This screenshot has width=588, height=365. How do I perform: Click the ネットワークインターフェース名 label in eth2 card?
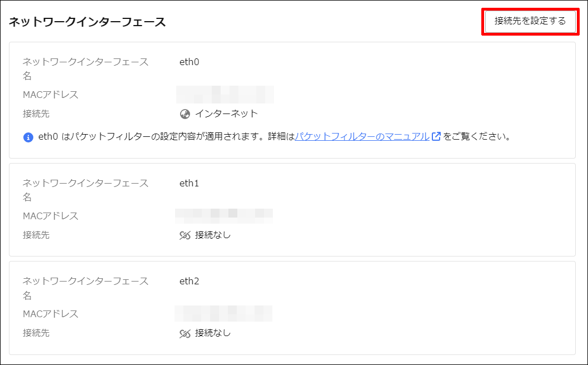[x=86, y=288]
